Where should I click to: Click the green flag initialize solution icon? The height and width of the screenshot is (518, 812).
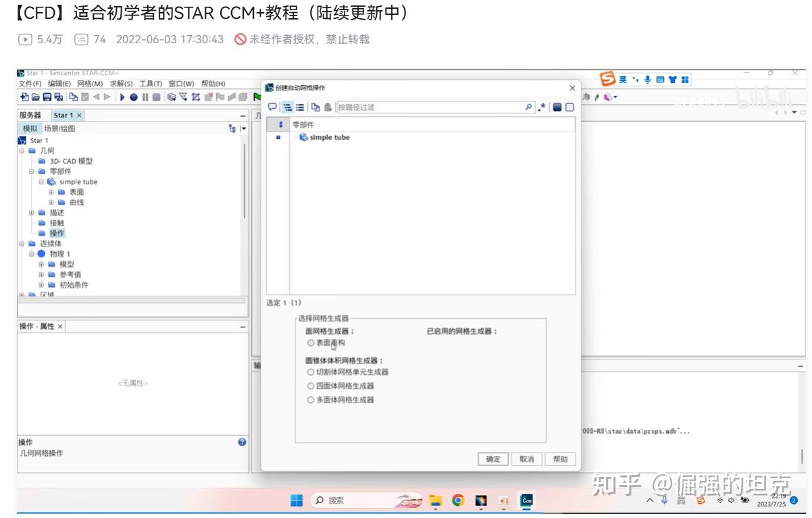click(257, 97)
